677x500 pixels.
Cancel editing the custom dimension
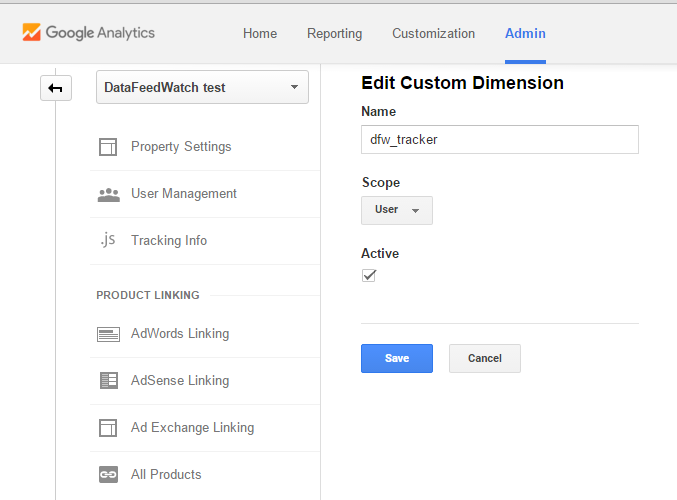(x=485, y=358)
